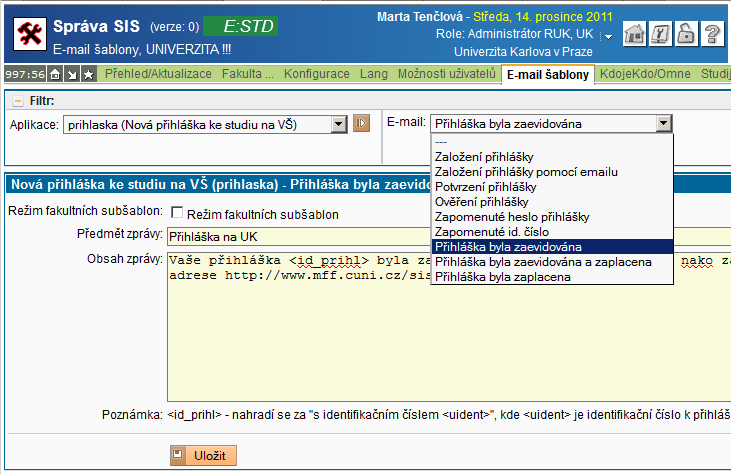Expand the role selector arrow

point(605,35)
